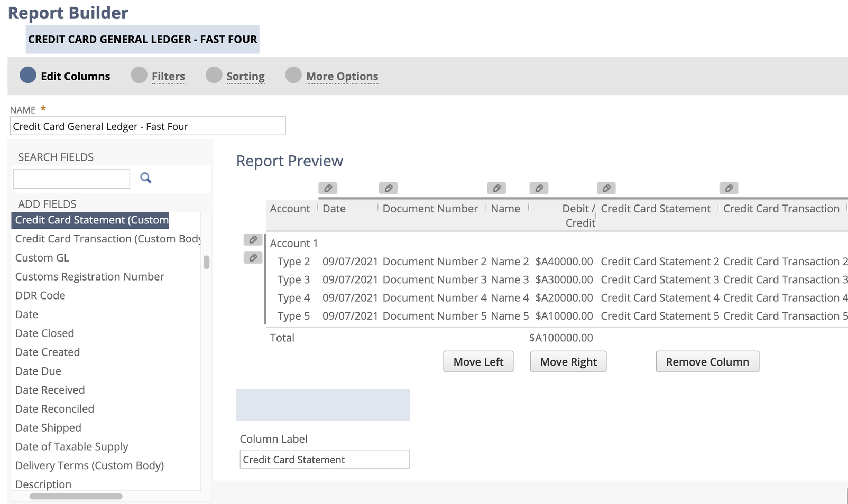Screen dimensions: 848x504
Task: Click the edit pencil icon above Credit Card Statement column
Action: (x=606, y=188)
